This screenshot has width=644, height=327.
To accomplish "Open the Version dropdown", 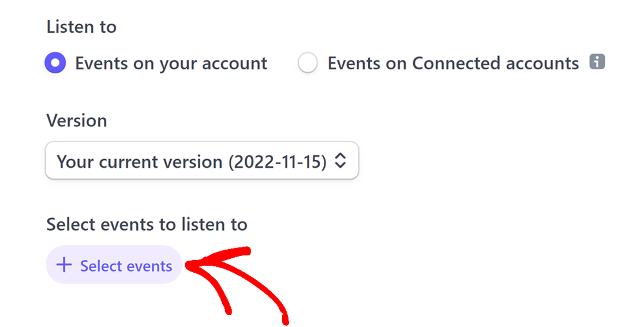I will click(202, 161).
